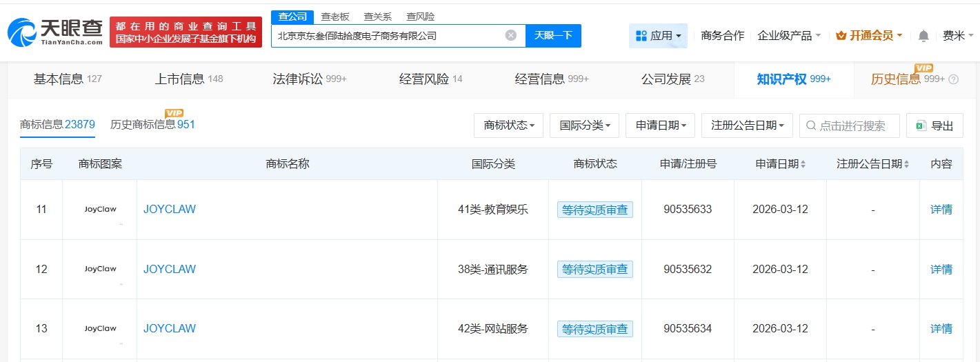Open 详情 link for row 12
980x362 pixels.
(x=941, y=269)
